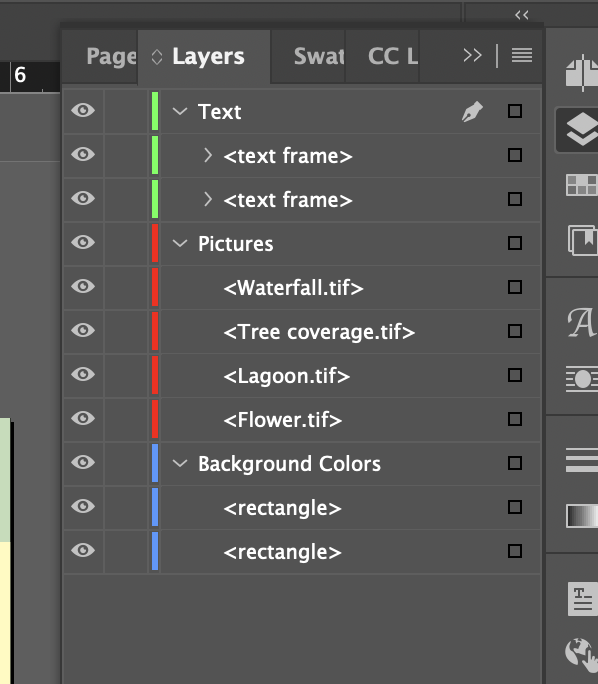Open the Swatches grid icon in the dock
Screen dimensions: 598x684
[x=582, y=185]
